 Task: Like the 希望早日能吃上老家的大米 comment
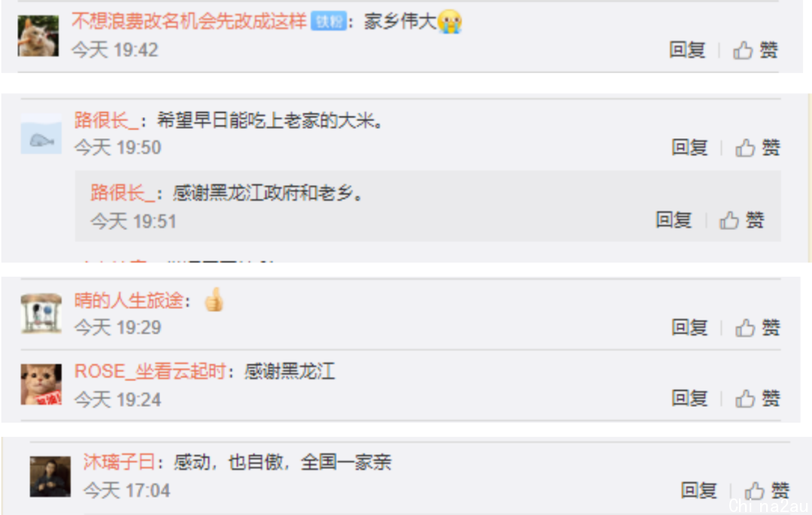click(757, 147)
